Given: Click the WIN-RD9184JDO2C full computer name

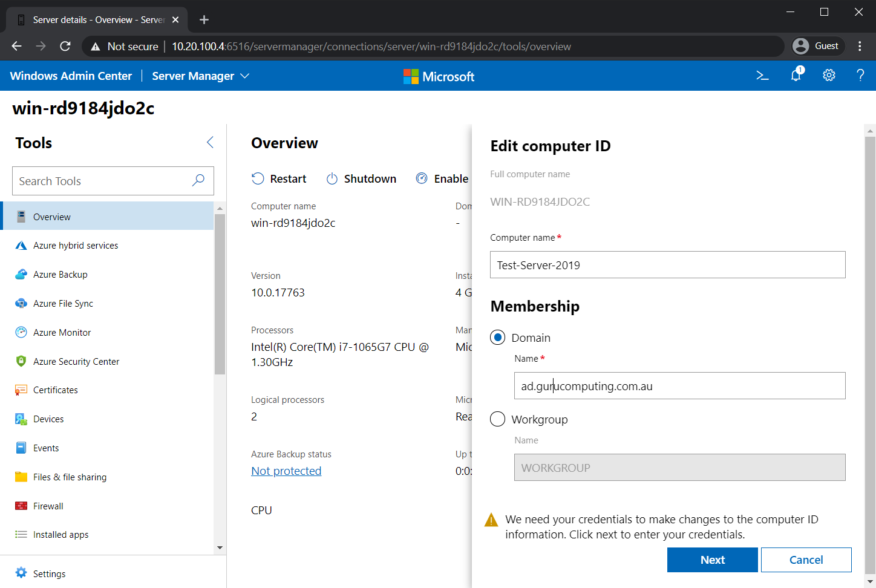Looking at the screenshot, I should coord(540,202).
